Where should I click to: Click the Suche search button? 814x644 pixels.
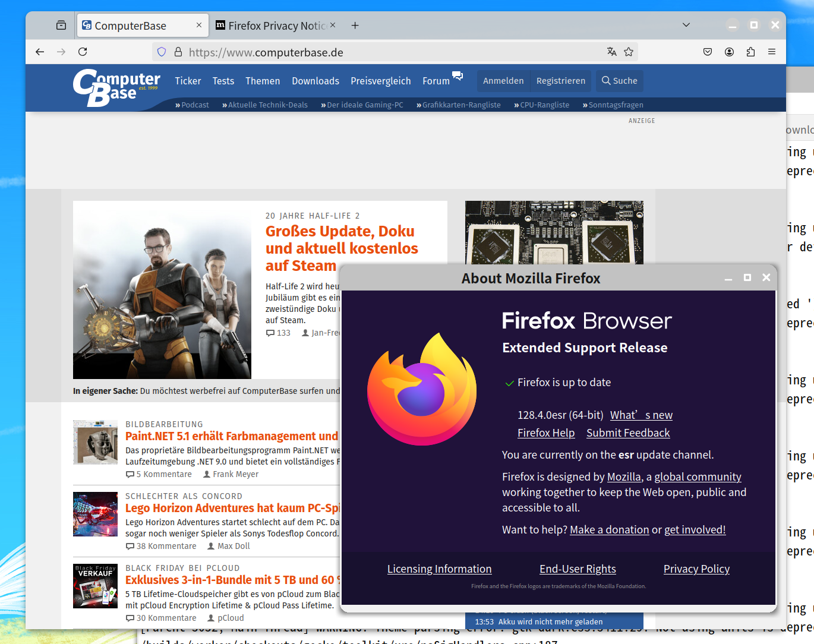(619, 81)
